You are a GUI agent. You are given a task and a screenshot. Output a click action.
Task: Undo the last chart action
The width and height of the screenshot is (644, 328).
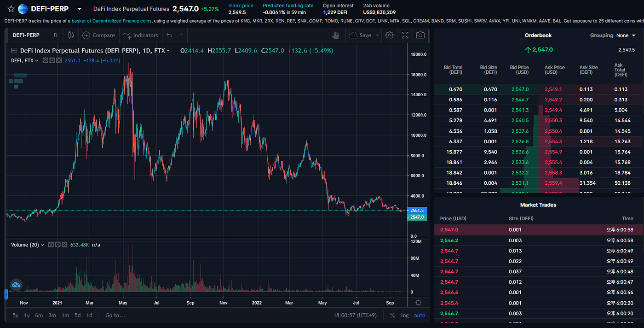pos(169,35)
